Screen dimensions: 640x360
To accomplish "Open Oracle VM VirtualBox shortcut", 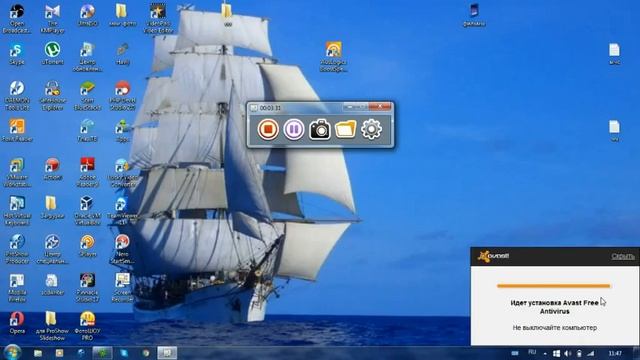I will coord(87,211).
